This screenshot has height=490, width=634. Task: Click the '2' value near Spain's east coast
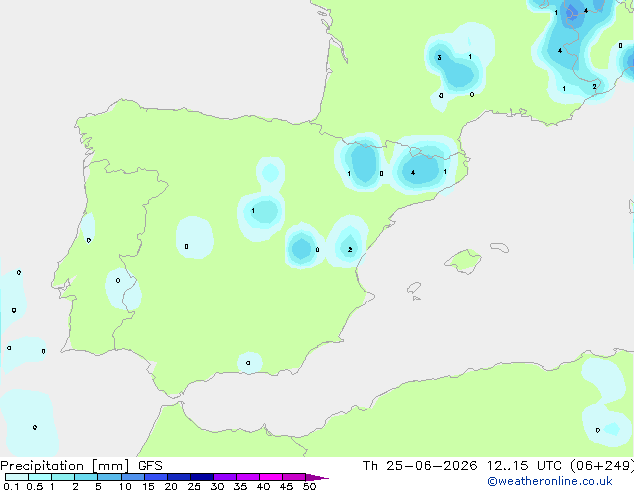[350, 249]
